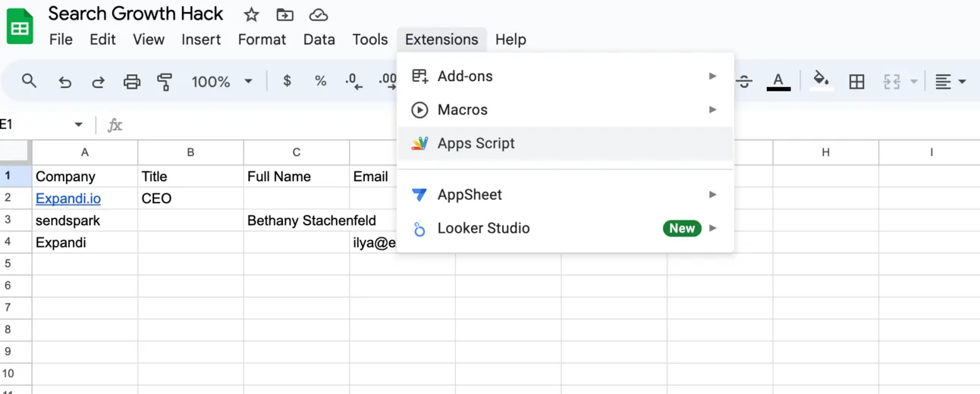Select the CEO cell

(190, 199)
